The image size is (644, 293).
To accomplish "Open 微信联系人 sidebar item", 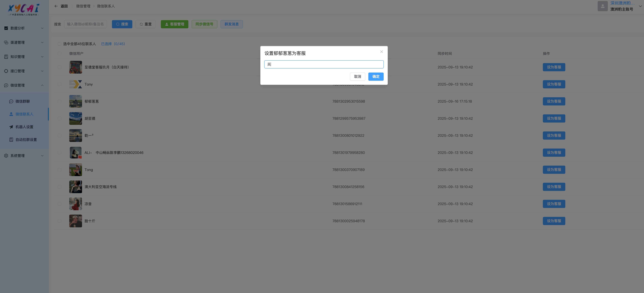I will pos(24,114).
